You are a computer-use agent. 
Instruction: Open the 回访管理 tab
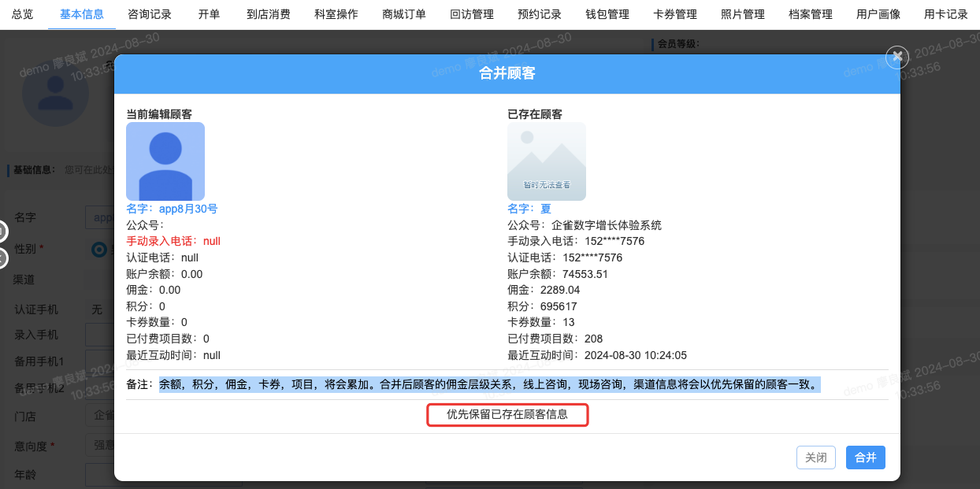pos(472,14)
